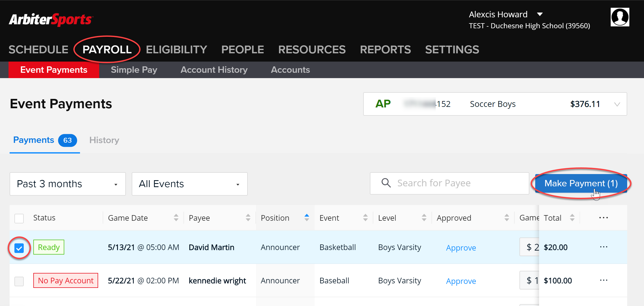This screenshot has width=644, height=306.
Task: Open David Martin row three-dots menu
Action: click(x=603, y=247)
